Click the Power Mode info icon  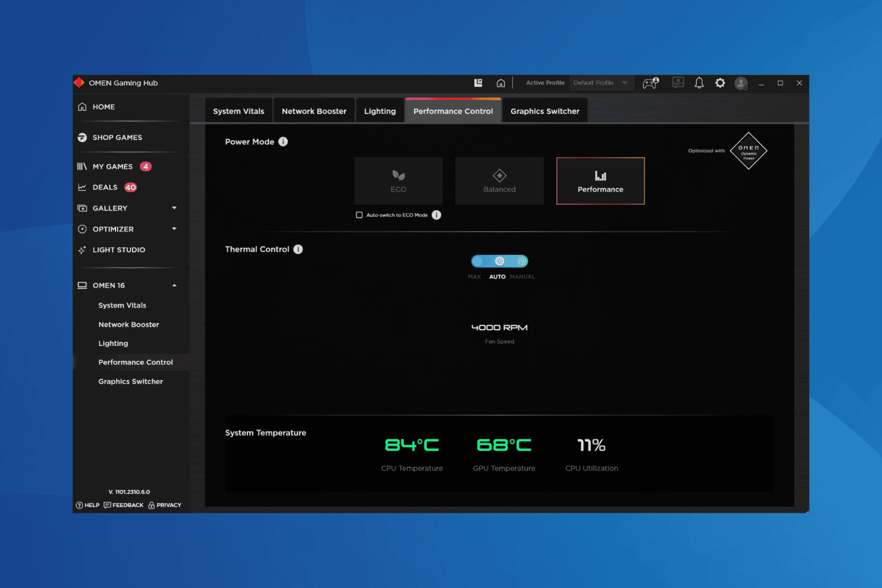[x=283, y=142]
